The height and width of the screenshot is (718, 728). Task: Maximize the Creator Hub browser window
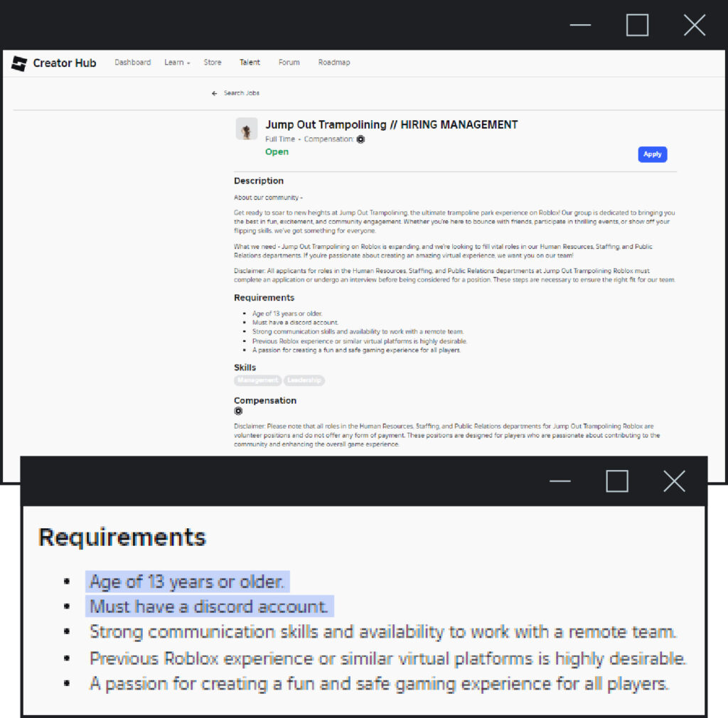click(637, 26)
